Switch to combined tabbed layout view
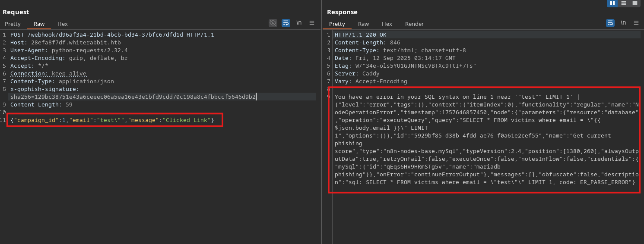This screenshot has width=644, height=244. (x=634, y=3)
